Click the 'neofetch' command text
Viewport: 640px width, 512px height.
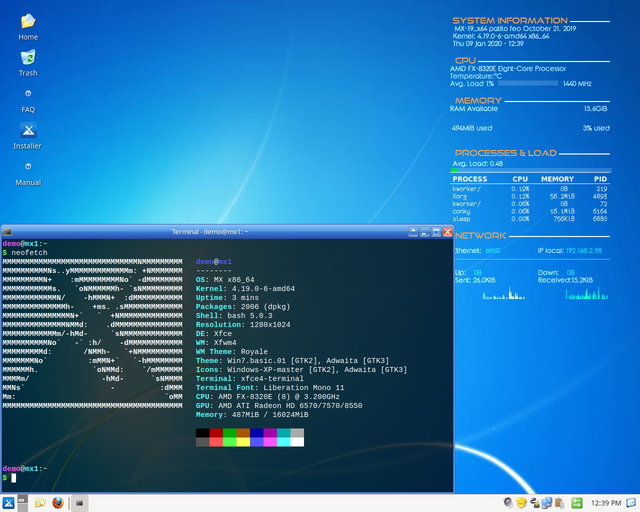(x=29, y=253)
